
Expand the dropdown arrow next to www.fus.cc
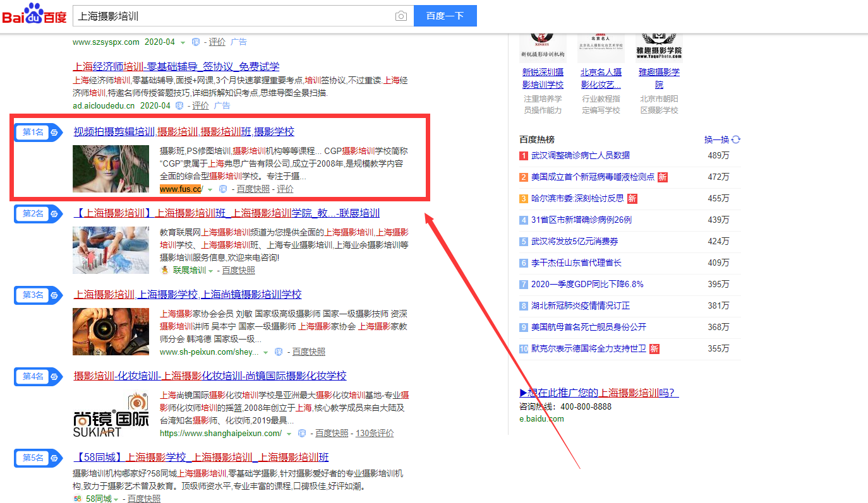pyautogui.click(x=210, y=190)
